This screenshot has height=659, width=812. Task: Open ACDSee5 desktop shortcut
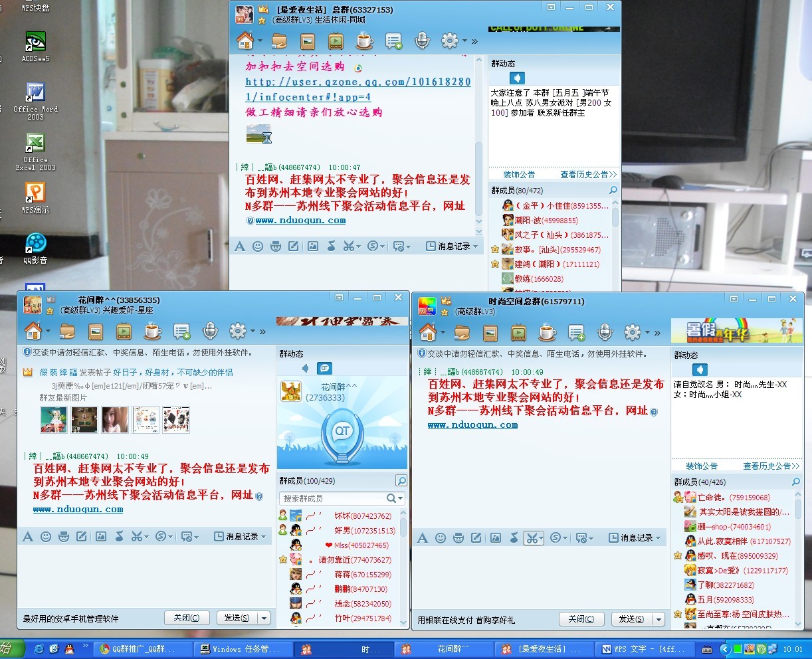point(35,47)
